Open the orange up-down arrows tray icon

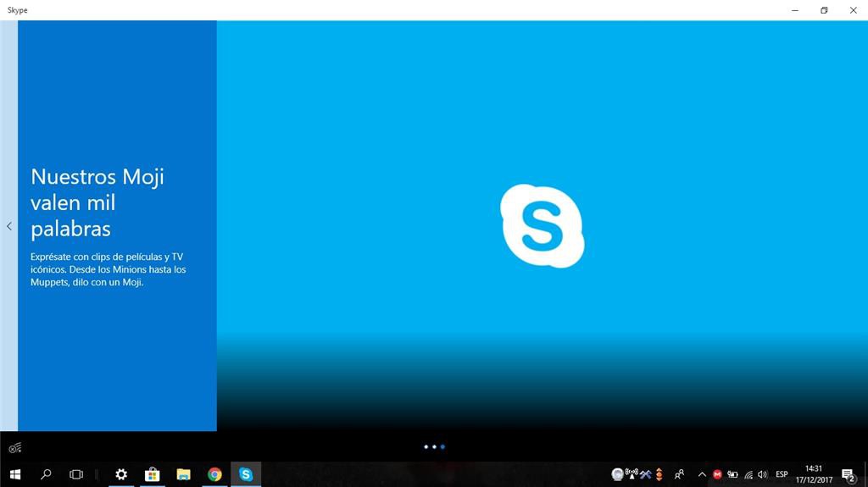(659, 474)
